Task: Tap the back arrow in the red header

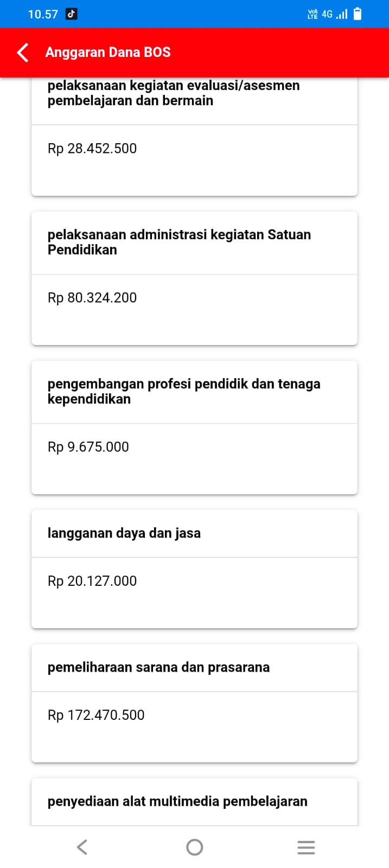Action: [x=23, y=53]
